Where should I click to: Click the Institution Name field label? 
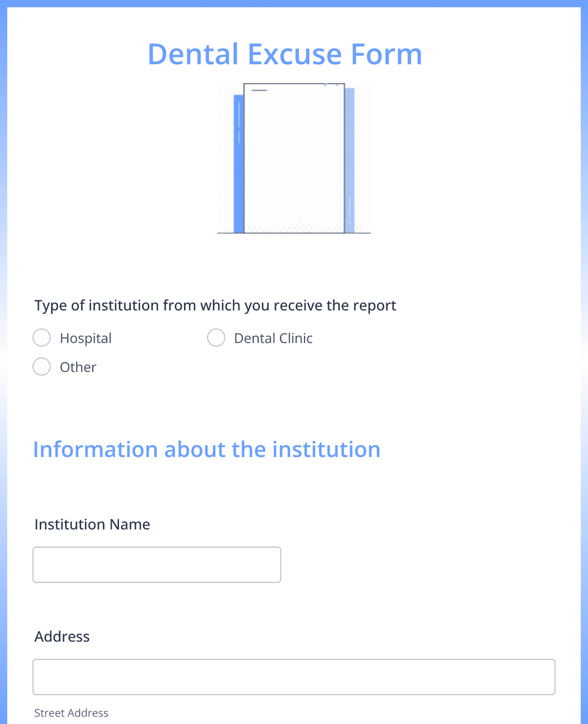point(92,525)
